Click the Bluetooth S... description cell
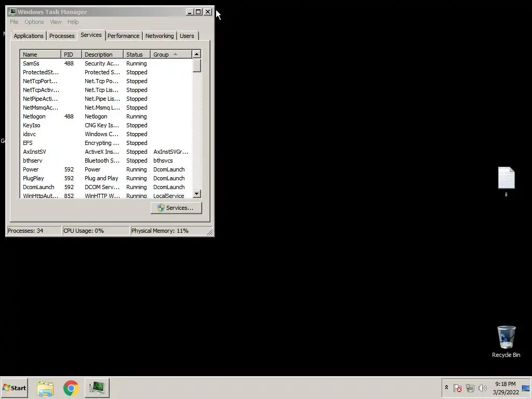This screenshot has width=532, height=399. 102,161
